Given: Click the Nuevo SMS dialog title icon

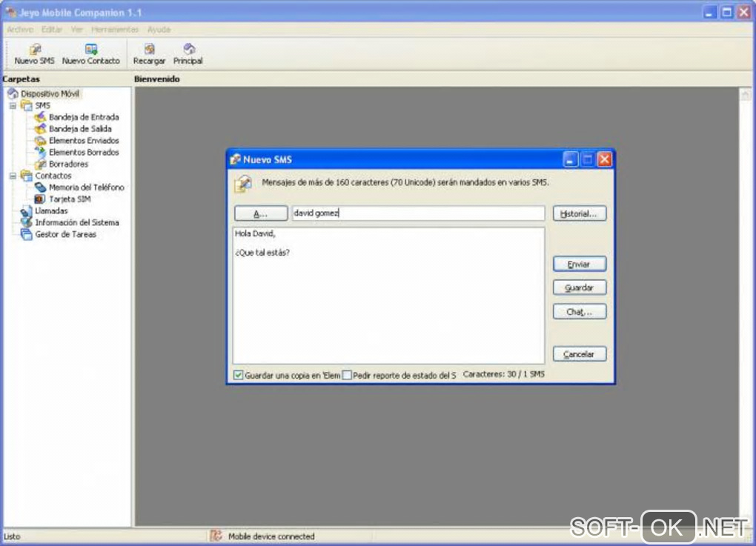Looking at the screenshot, I should coord(235,159).
